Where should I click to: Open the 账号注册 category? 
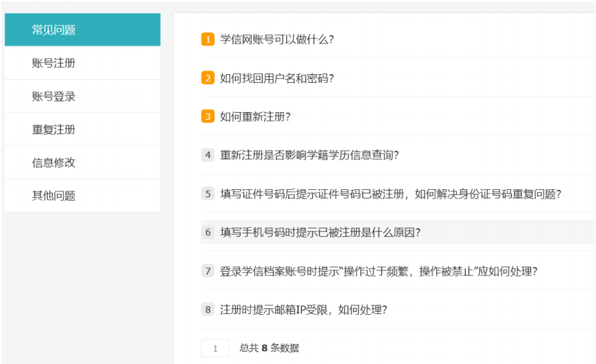click(x=82, y=64)
